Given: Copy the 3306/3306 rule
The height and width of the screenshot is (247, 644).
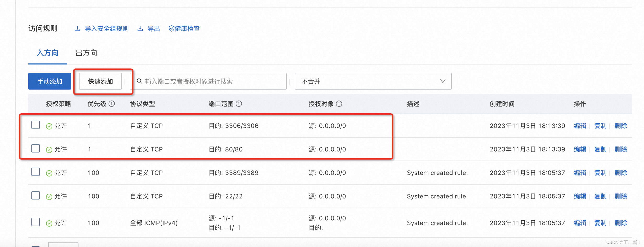Looking at the screenshot, I should click(600, 126).
